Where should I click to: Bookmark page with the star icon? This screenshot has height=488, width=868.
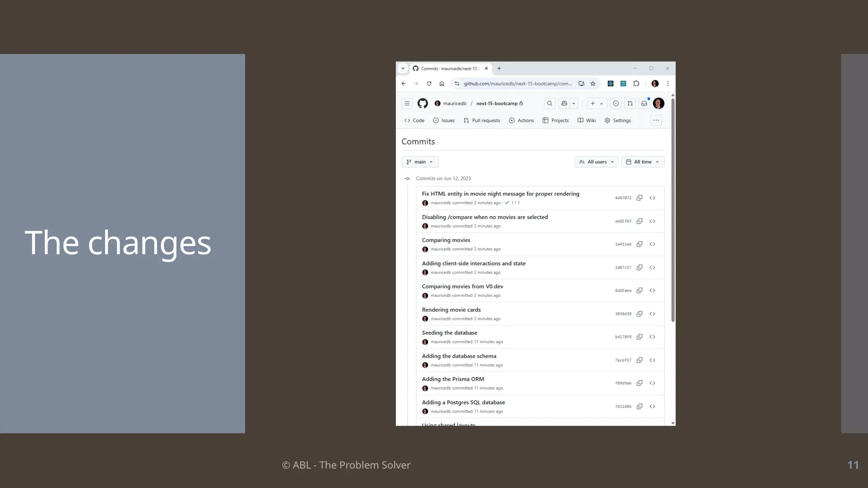coord(593,84)
